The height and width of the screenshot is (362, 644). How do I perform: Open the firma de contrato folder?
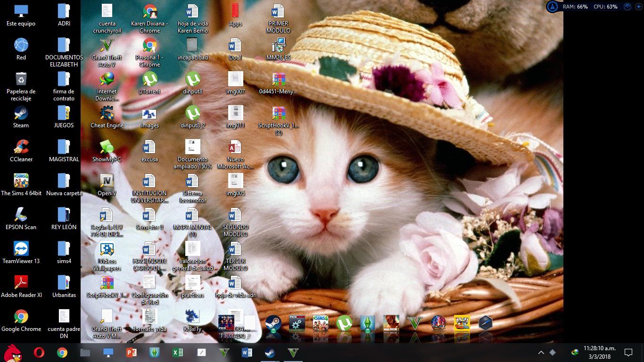coord(64,86)
